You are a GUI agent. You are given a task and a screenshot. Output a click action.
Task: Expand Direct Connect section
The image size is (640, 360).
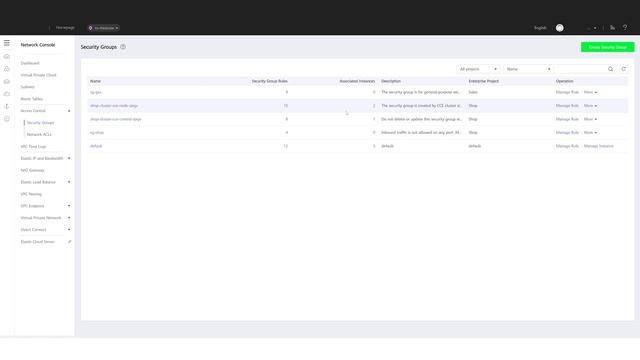coord(69,230)
